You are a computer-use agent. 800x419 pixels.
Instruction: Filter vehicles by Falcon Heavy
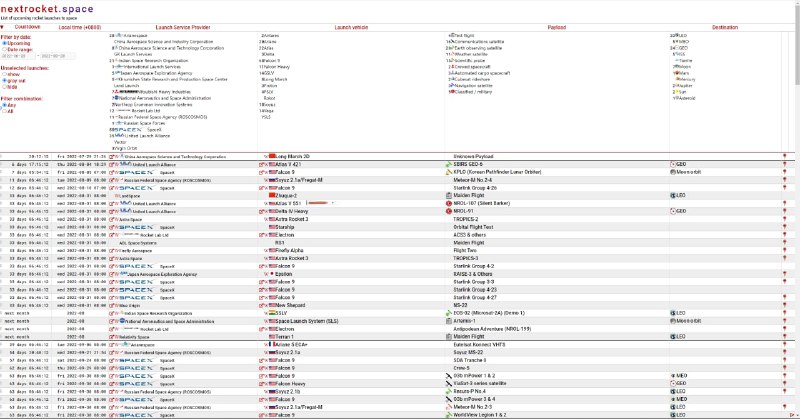click(x=276, y=67)
